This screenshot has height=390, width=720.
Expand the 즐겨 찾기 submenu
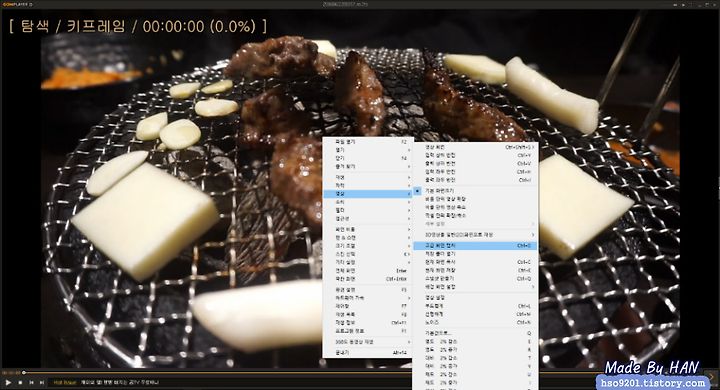tap(368, 166)
